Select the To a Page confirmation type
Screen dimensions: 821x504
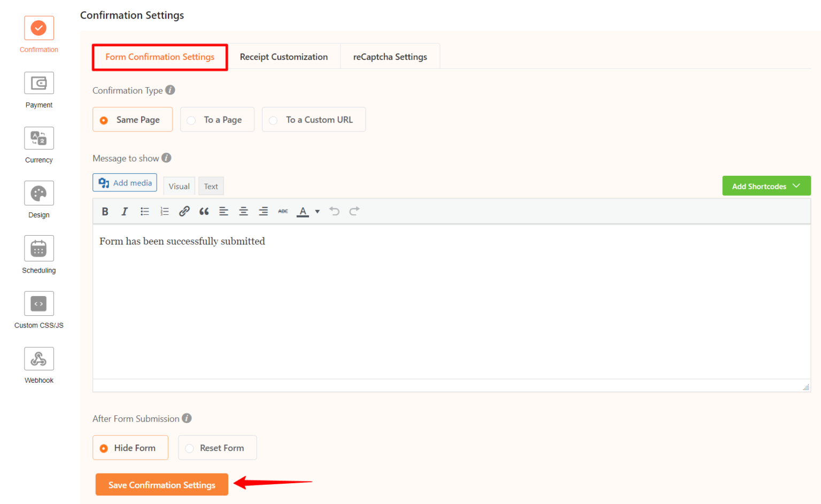coord(217,119)
